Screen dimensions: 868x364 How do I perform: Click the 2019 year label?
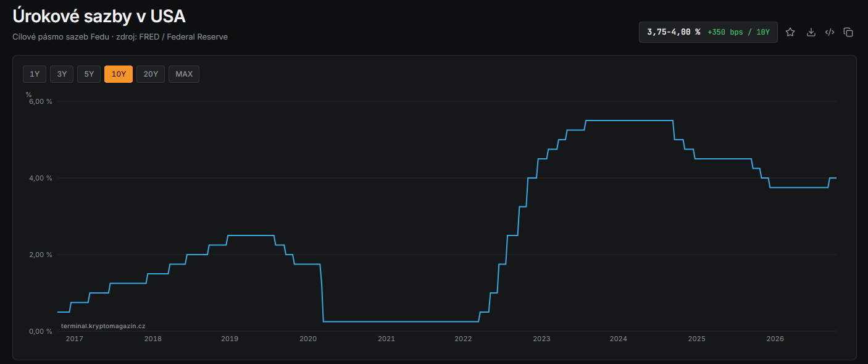pos(230,339)
